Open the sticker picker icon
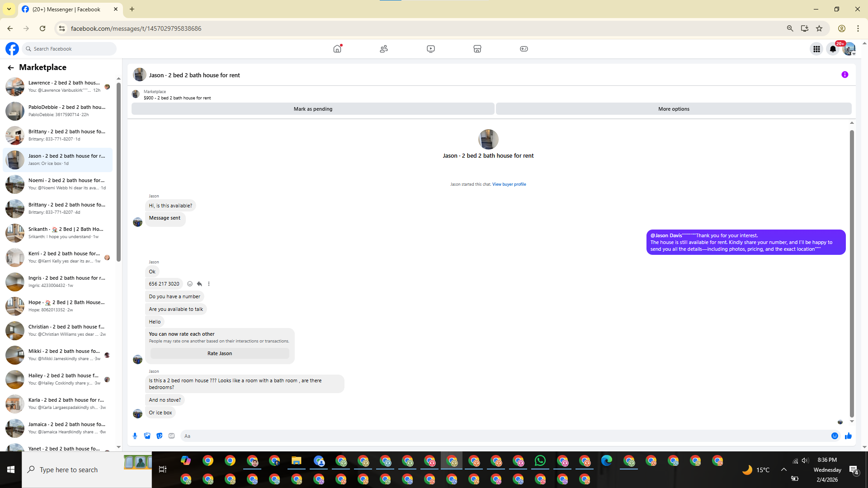This screenshot has width=868, height=488. point(159,436)
